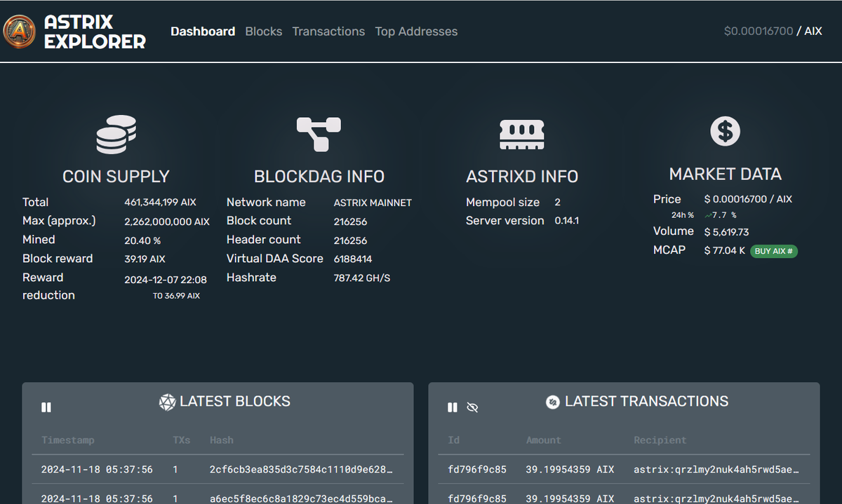Viewport: 842px width, 504px height.
Task: Click the mined percentage 20.40 %
Action: pyautogui.click(x=142, y=240)
